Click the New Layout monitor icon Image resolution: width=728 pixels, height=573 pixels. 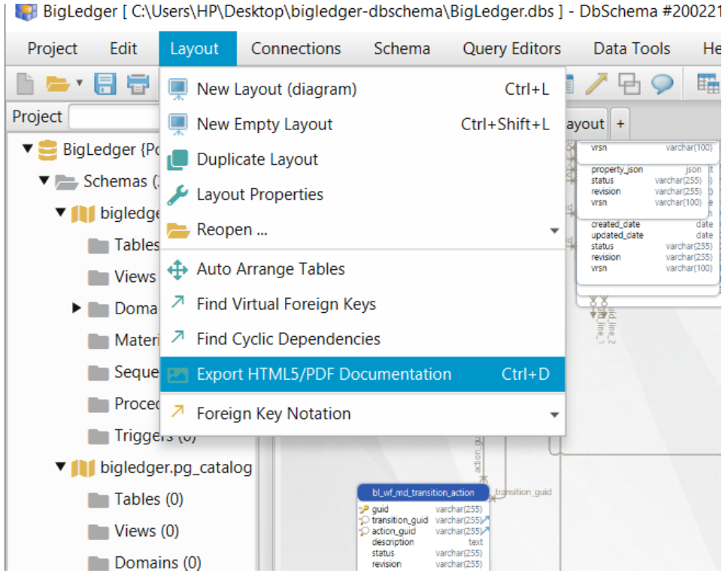tap(177, 89)
